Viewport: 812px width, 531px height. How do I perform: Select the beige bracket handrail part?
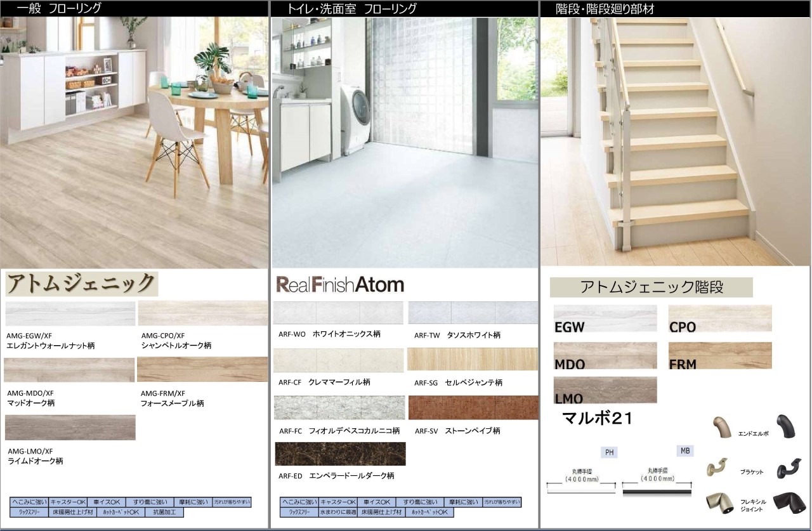click(717, 468)
